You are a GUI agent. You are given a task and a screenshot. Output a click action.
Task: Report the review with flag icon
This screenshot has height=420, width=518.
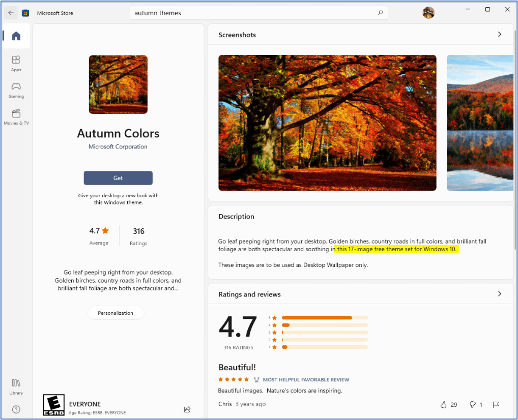(x=496, y=405)
